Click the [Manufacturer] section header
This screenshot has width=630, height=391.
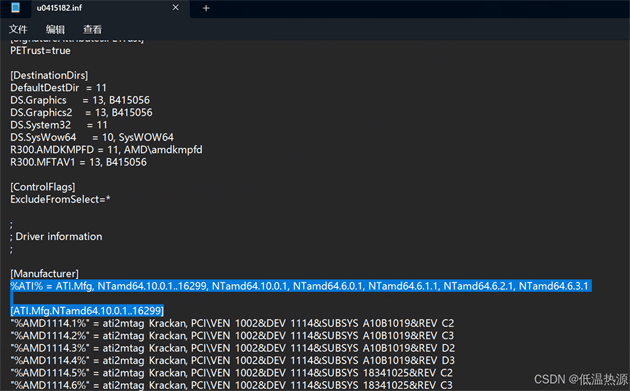[x=44, y=274]
